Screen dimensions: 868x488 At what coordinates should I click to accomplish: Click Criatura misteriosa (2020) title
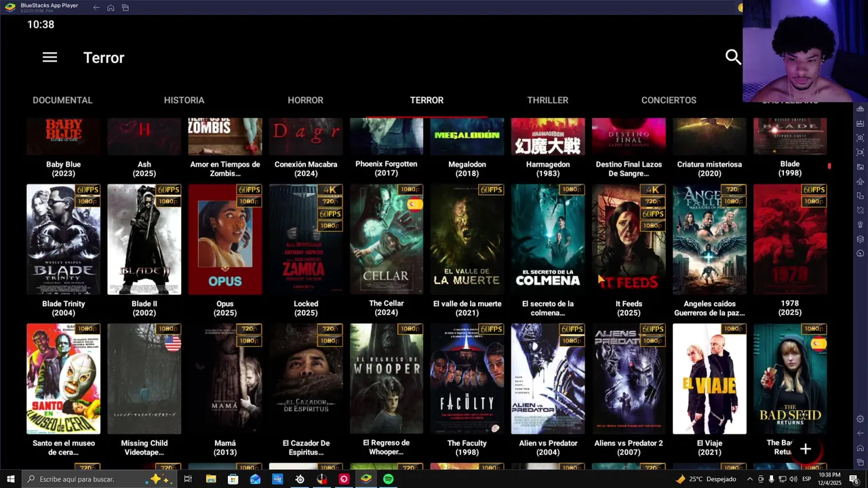click(709, 169)
